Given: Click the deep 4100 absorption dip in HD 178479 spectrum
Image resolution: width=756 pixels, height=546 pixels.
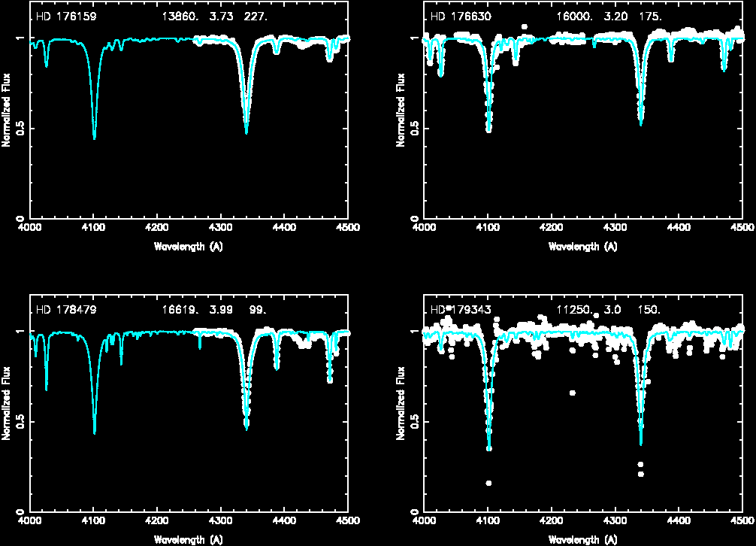Looking at the screenshot, I should [94, 432].
